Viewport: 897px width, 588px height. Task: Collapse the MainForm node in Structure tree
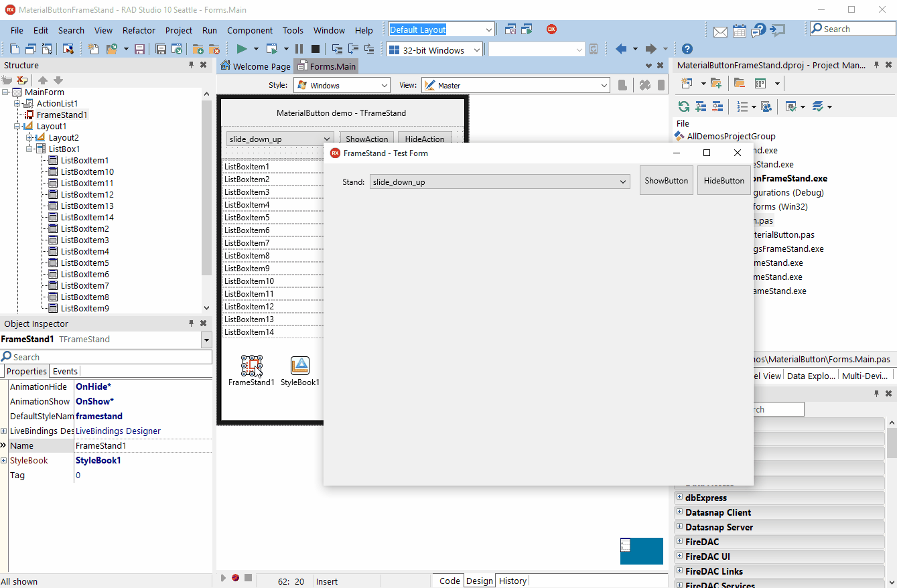point(6,92)
